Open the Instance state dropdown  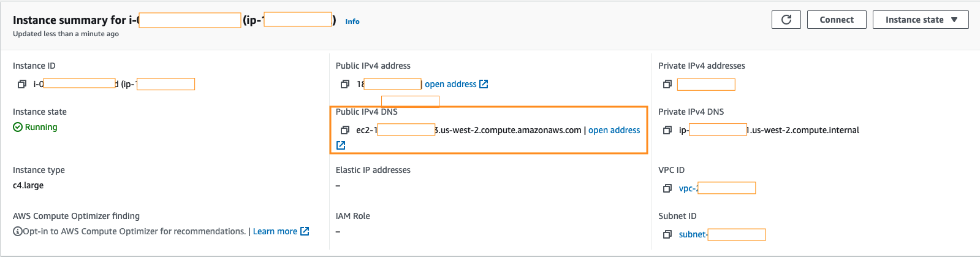[921, 20]
